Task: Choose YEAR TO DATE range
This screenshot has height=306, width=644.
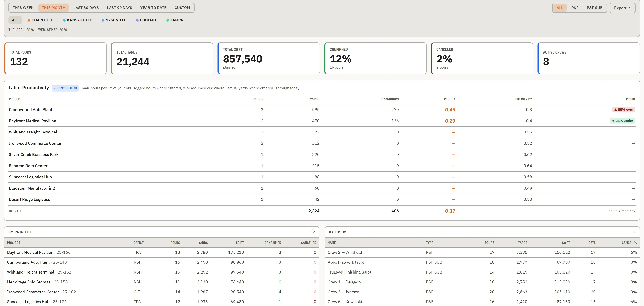Action: click(153, 8)
